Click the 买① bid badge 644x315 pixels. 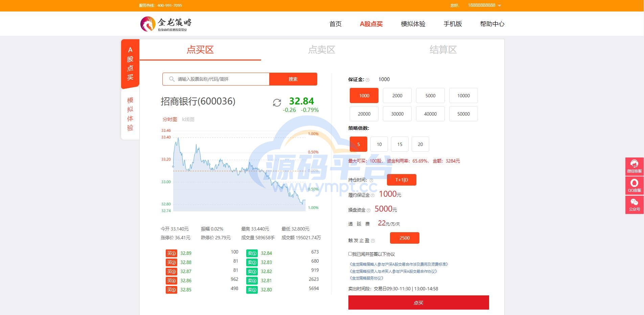click(x=171, y=253)
